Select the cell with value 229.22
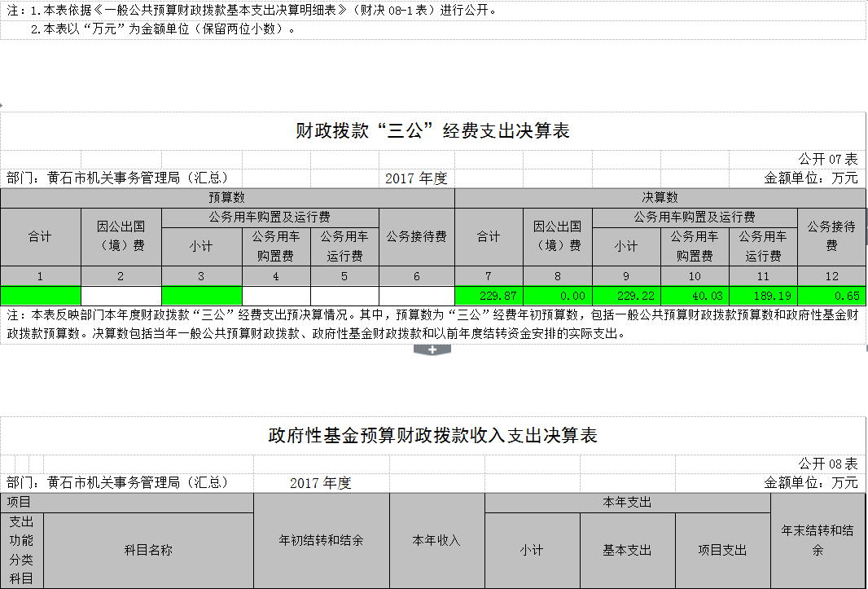This screenshot has height=589, width=868. coord(626,296)
